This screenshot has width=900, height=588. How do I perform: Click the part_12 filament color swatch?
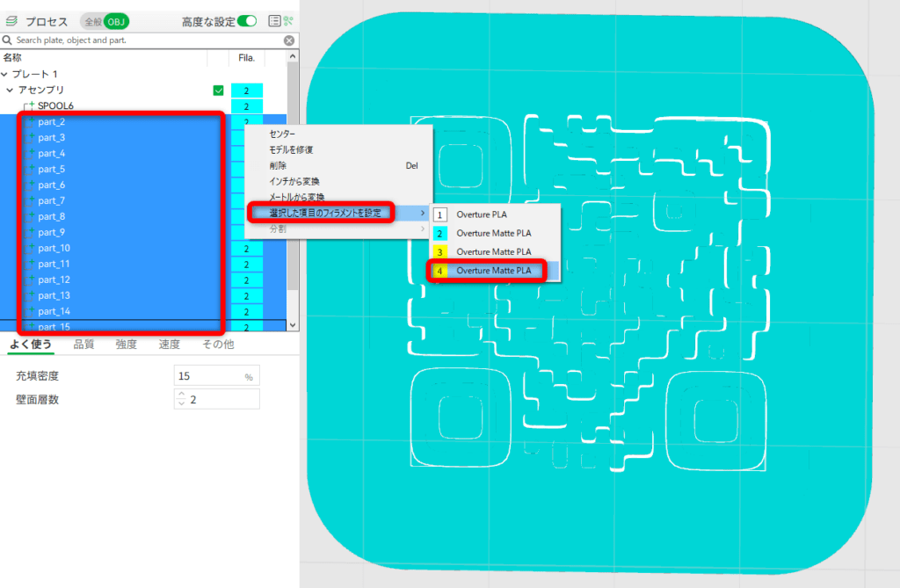[x=247, y=280]
